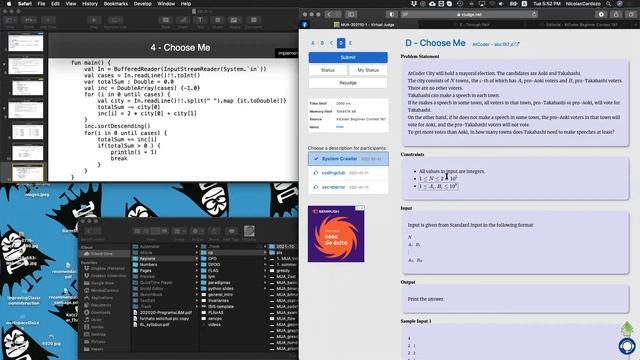Select the System Crawler description option

(x=348, y=159)
